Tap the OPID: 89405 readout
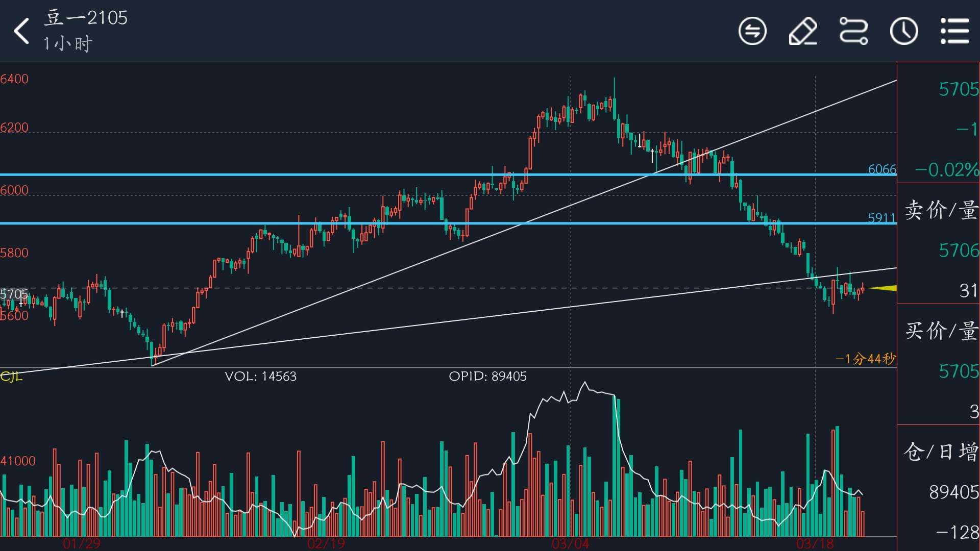Screen dimensions: 980x551 [x=487, y=377]
